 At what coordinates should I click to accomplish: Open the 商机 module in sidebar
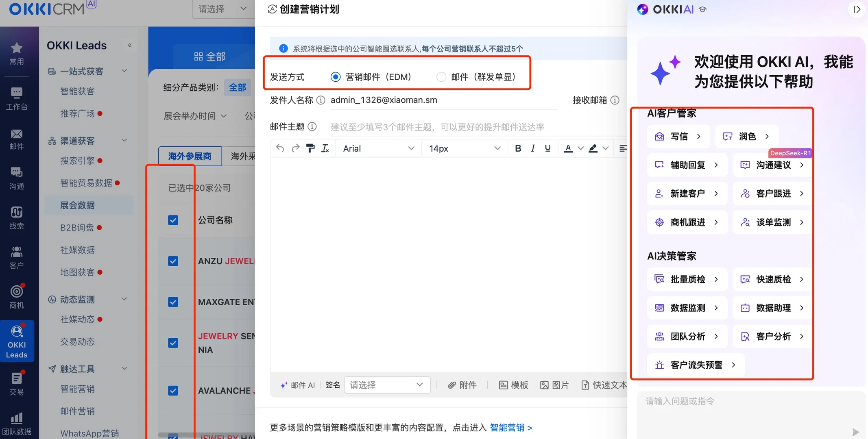click(x=17, y=296)
